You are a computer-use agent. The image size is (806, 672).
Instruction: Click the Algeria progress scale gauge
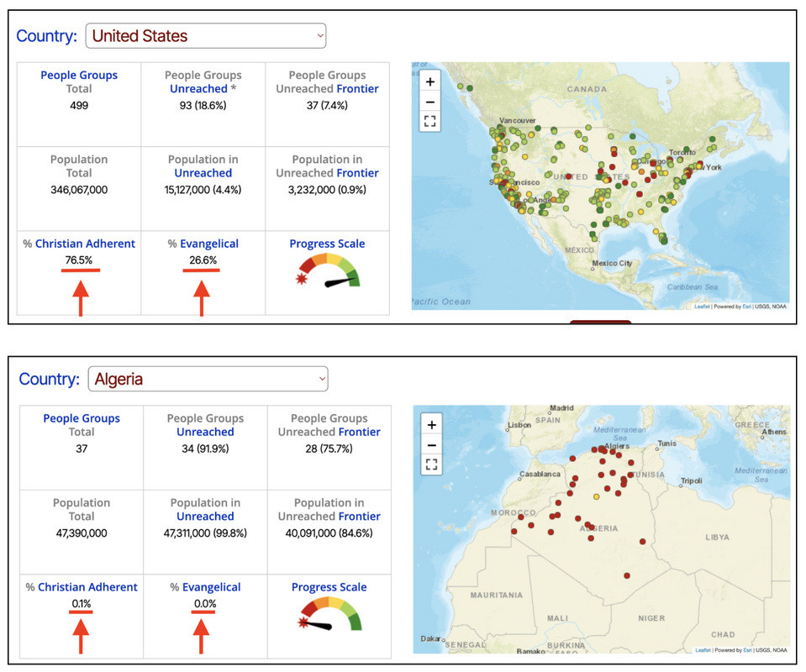click(330, 614)
